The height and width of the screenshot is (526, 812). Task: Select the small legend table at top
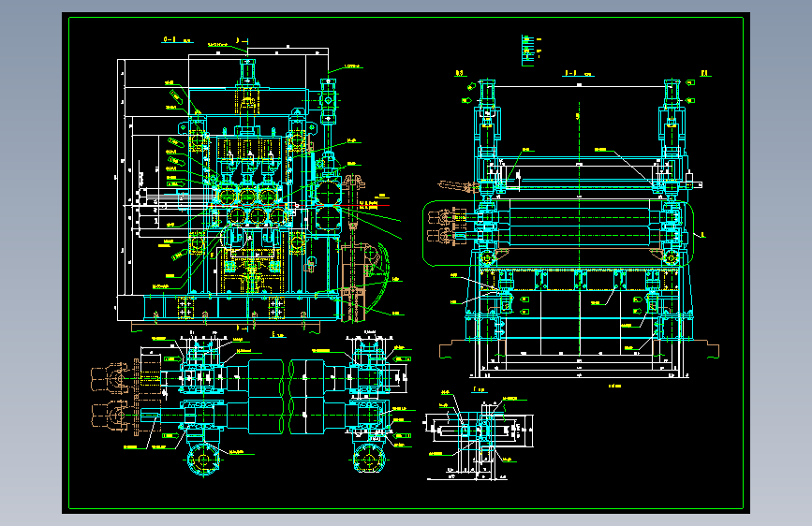[x=531, y=51]
